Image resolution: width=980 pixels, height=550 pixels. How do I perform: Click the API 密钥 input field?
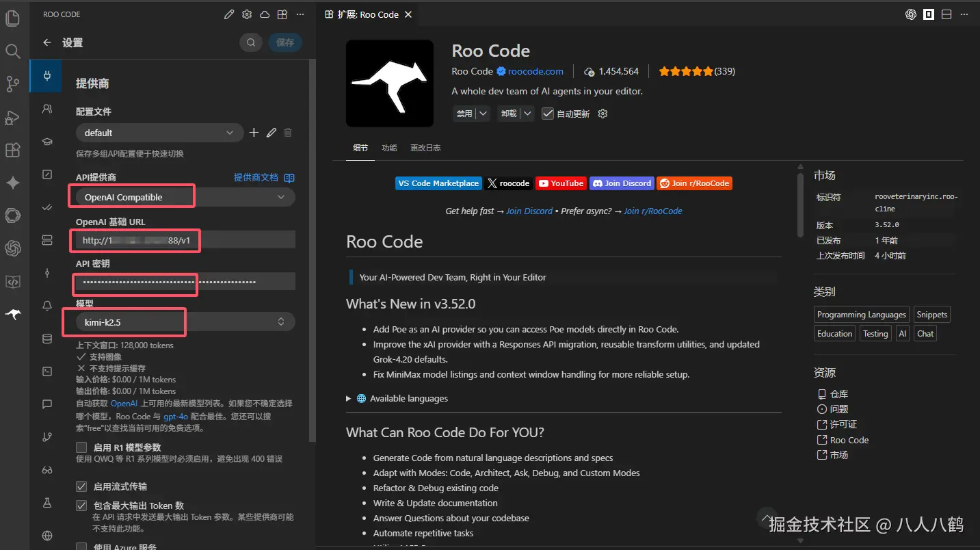[185, 281]
